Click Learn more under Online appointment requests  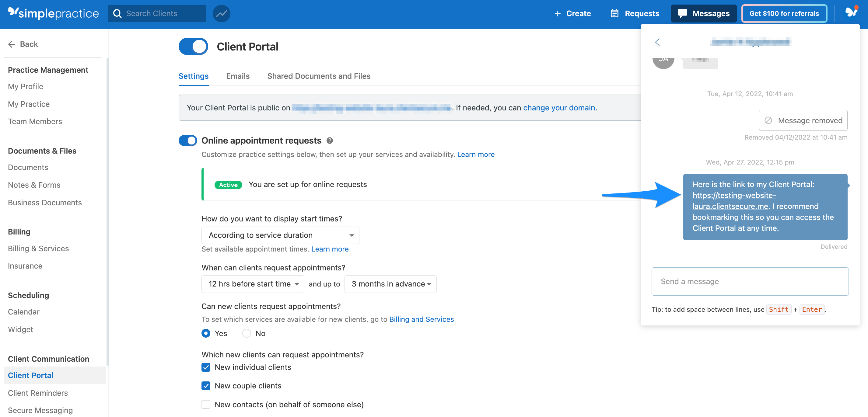tap(476, 155)
